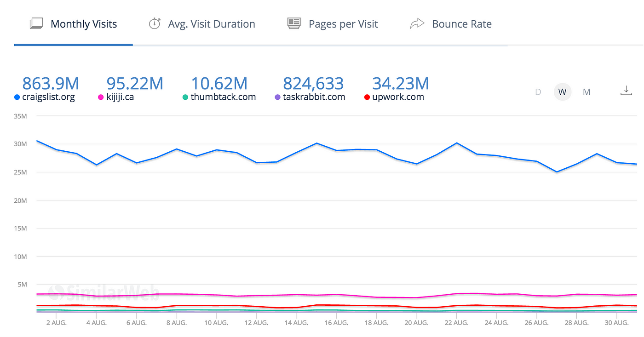Click the 12 AUG. x-axis label

tap(256, 323)
